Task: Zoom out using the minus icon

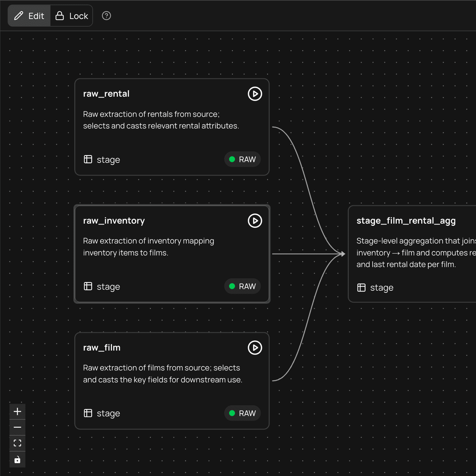Action: point(17,427)
